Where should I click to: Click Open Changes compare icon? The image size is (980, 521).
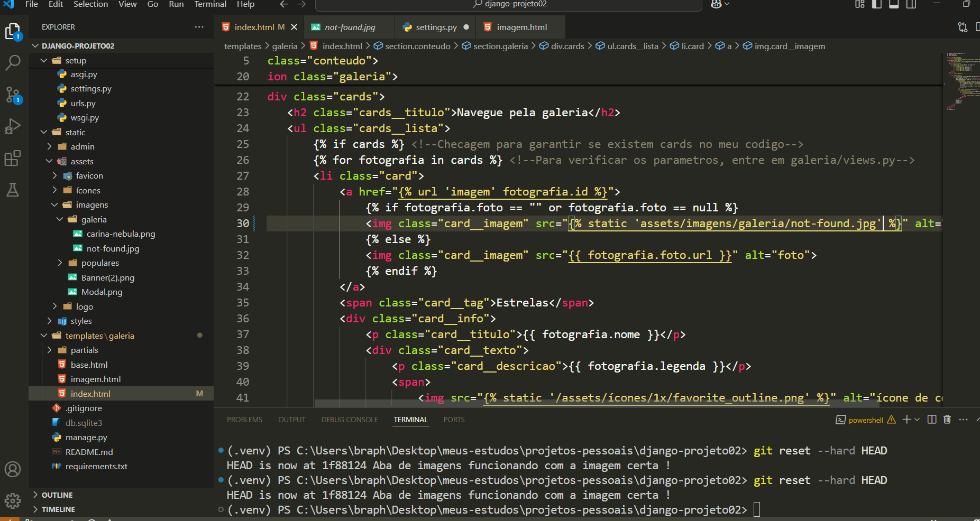(x=963, y=27)
